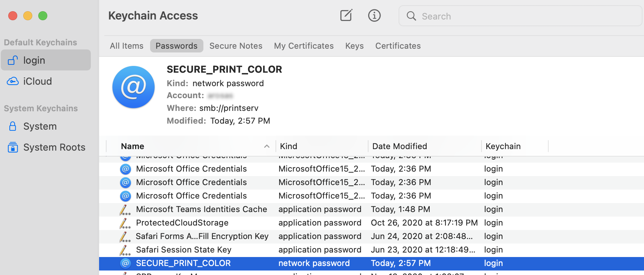644x275 pixels.
Task: Click the login unlocked padlock icon
Action: [x=13, y=60]
